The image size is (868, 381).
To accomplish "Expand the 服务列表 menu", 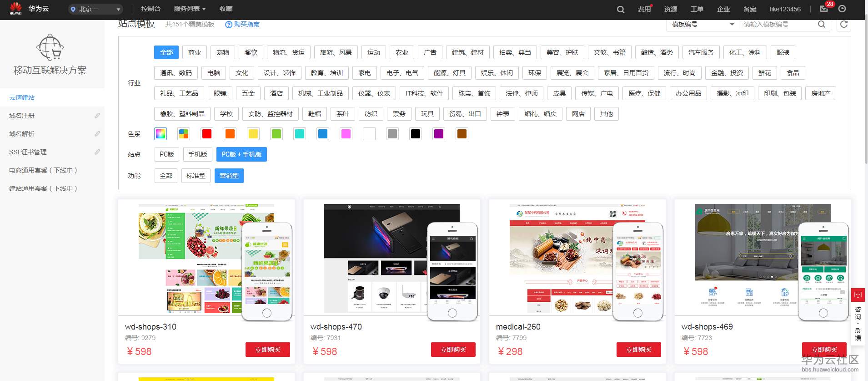I will pyautogui.click(x=190, y=9).
